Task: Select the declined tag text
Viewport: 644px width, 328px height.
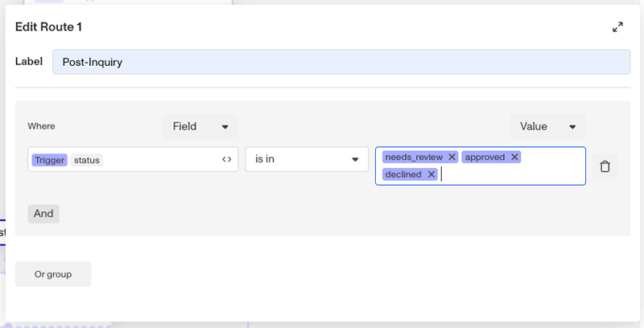Action: point(403,174)
